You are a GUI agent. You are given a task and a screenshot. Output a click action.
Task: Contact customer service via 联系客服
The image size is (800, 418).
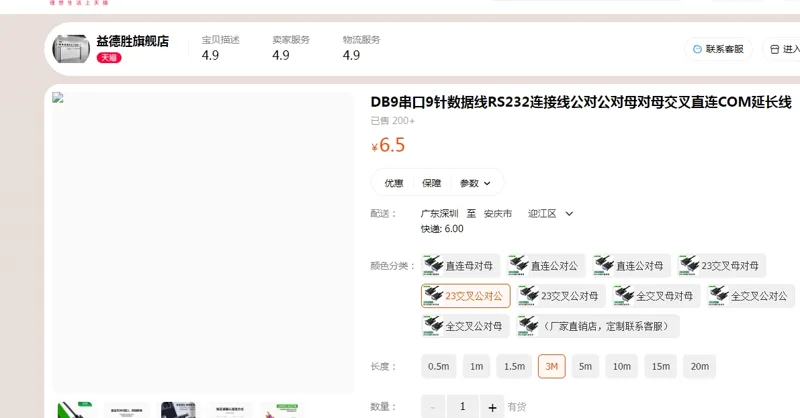718,49
